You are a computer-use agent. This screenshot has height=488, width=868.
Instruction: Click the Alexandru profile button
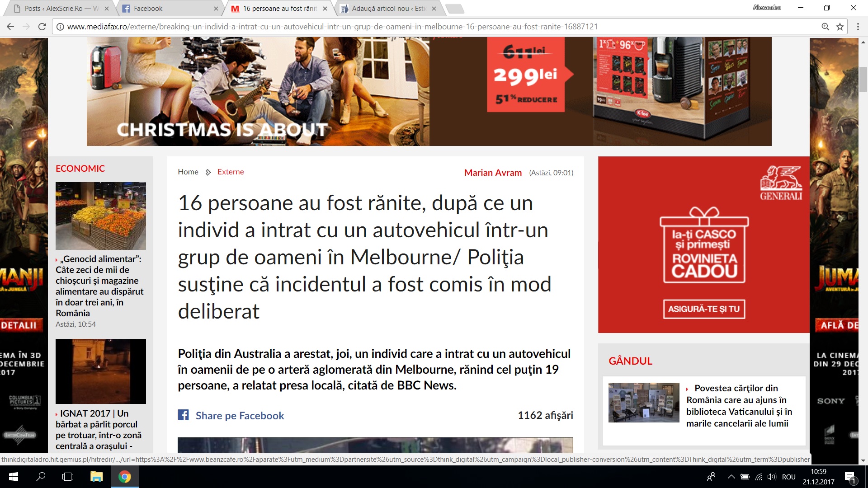(x=767, y=8)
